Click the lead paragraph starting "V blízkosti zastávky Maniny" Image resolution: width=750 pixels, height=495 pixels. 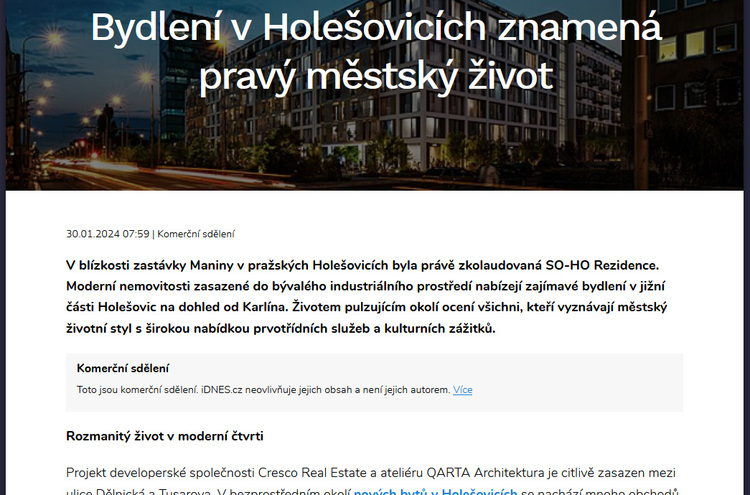click(367, 297)
